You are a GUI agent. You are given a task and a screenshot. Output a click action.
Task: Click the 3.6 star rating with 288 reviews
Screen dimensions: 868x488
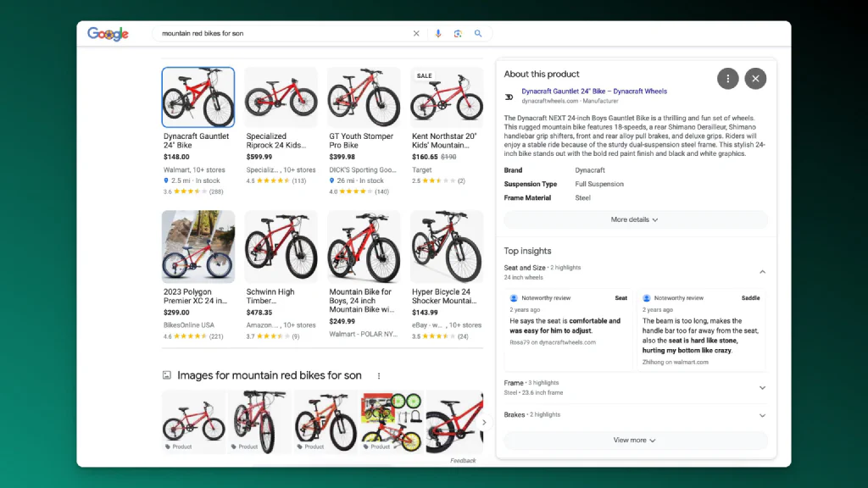click(193, 191)
